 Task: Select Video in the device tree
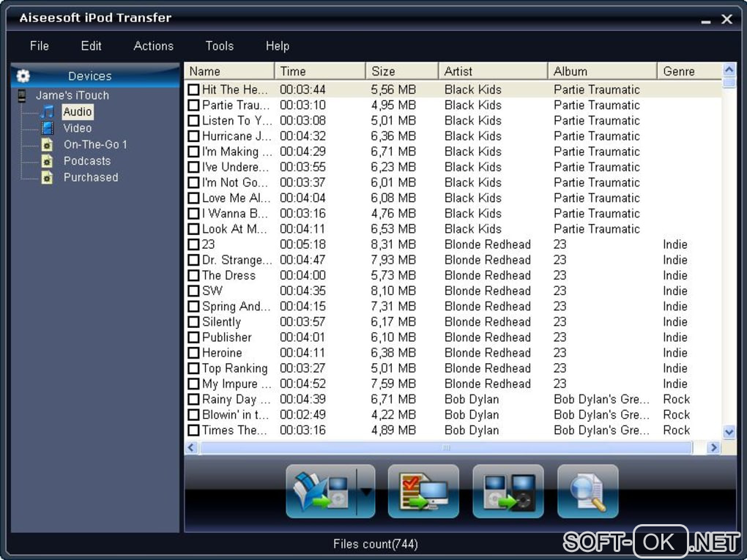point(78,128)
